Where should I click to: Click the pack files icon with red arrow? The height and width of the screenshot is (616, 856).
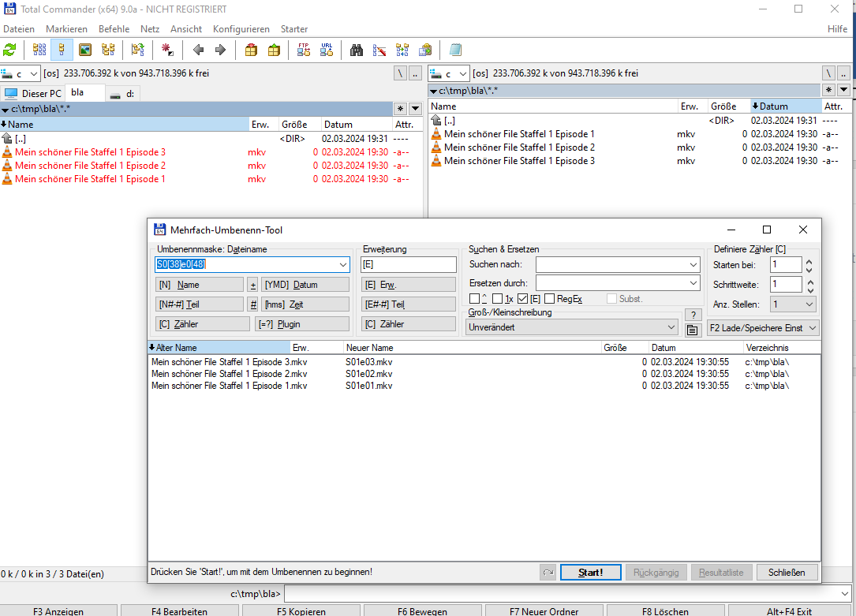[251, 50]
